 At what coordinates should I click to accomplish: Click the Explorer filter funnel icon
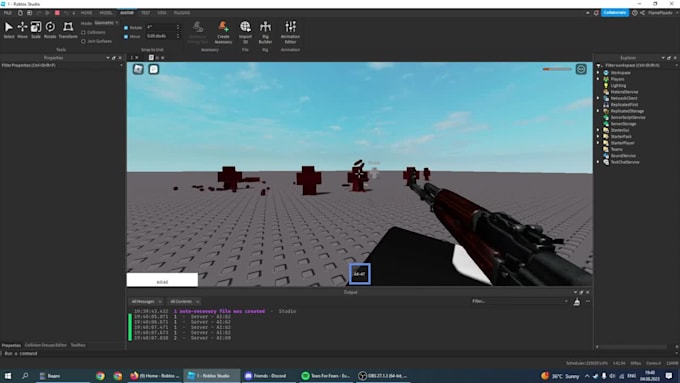(x=599, y=65)
